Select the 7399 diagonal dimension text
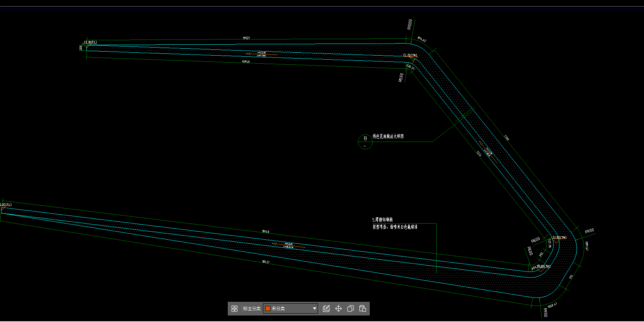Image resolution: width=644 pixels, height=322 pixels. pos(506,138)
